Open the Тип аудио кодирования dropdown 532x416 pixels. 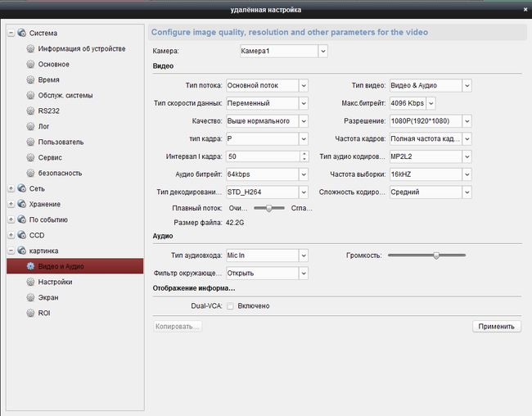[x=467, y=156]
